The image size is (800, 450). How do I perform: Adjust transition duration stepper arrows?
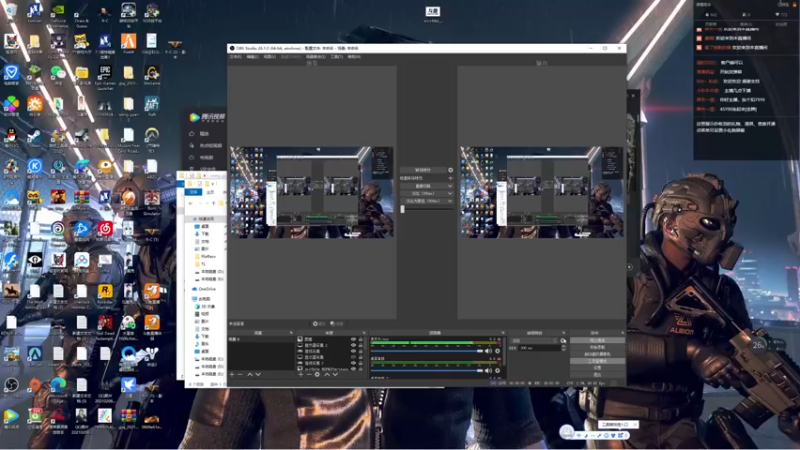564,348
